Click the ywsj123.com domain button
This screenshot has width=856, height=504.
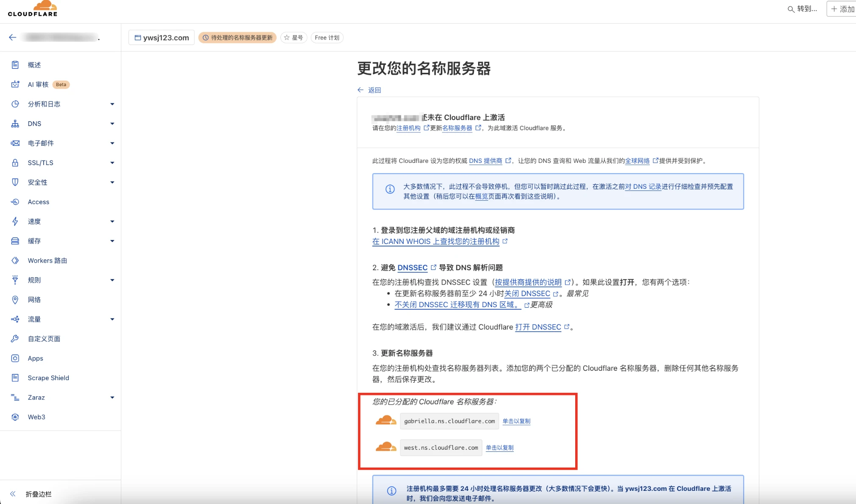point(162,37)
